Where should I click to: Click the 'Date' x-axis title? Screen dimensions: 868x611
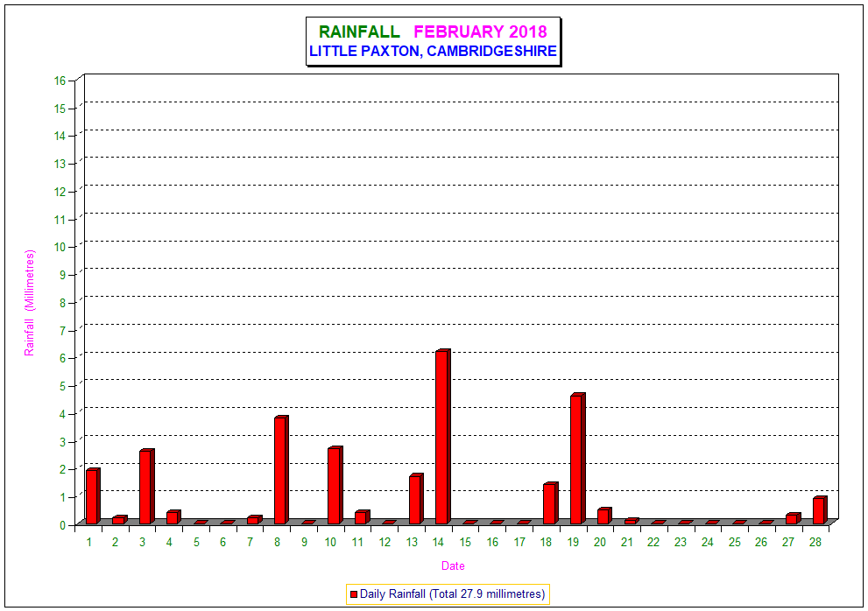pyautogui.click(x=453, y=565)
